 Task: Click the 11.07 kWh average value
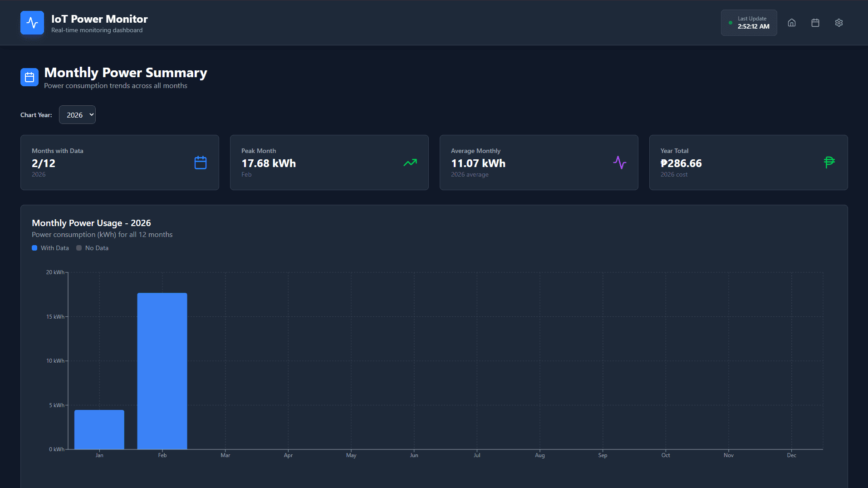coord(478,163)
